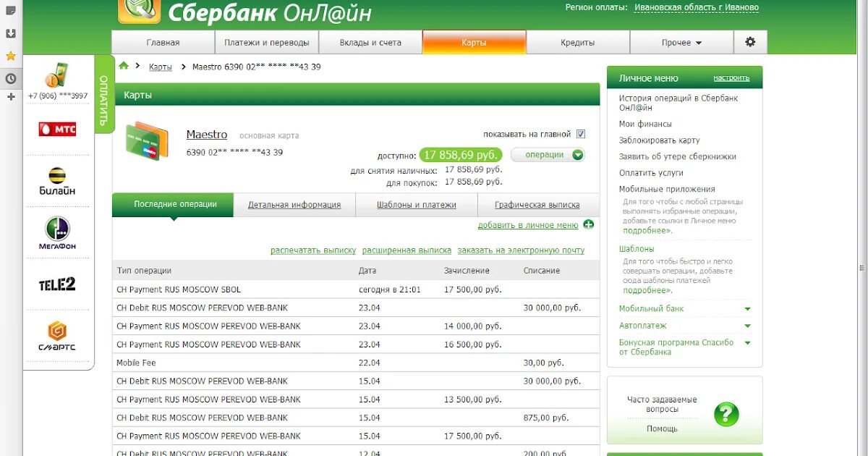Image resolution: width=868 pixels, height=456 pixels.
Task: Click green plus icon next to добавить в личное меню
Action: [588, 224]
